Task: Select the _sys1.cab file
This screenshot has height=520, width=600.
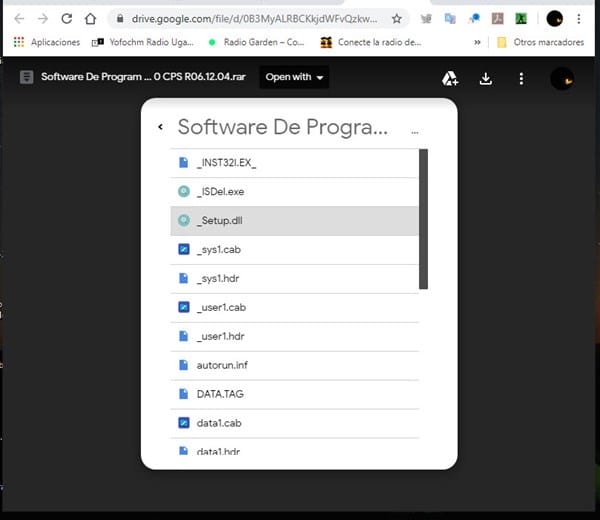Action: tap(294, 249)
